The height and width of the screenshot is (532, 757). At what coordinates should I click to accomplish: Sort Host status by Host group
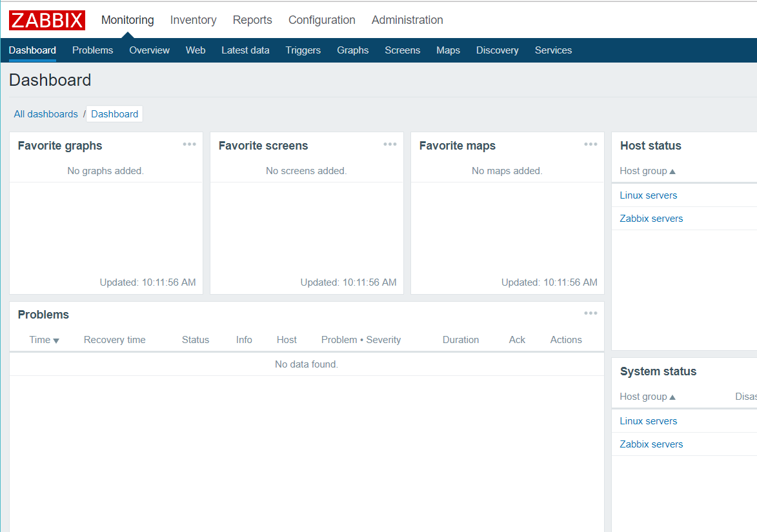click(647, 171)
